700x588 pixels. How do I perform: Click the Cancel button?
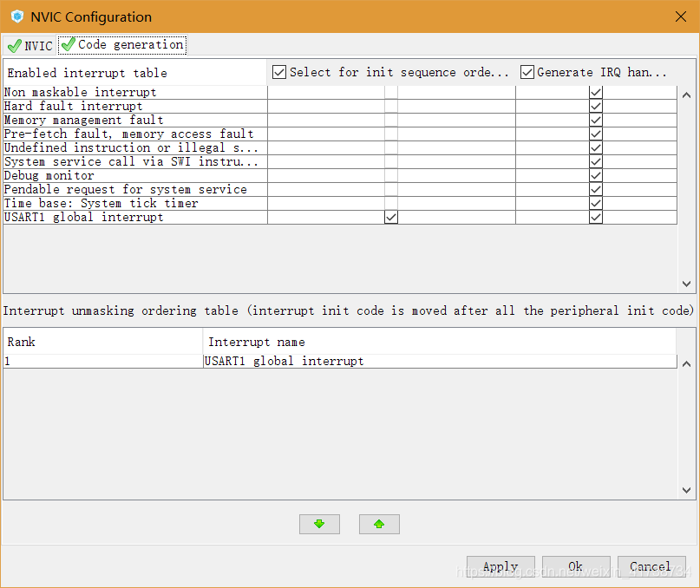point(651,566)
